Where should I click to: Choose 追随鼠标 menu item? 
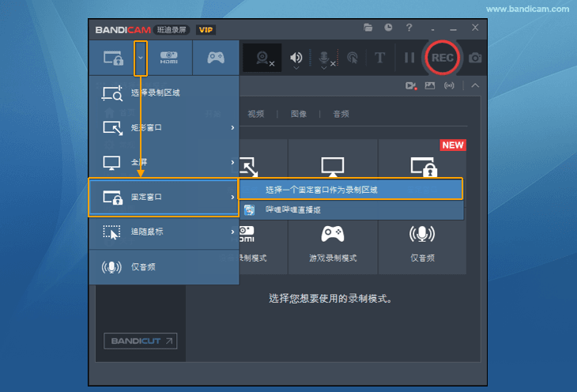click(164, 232)
